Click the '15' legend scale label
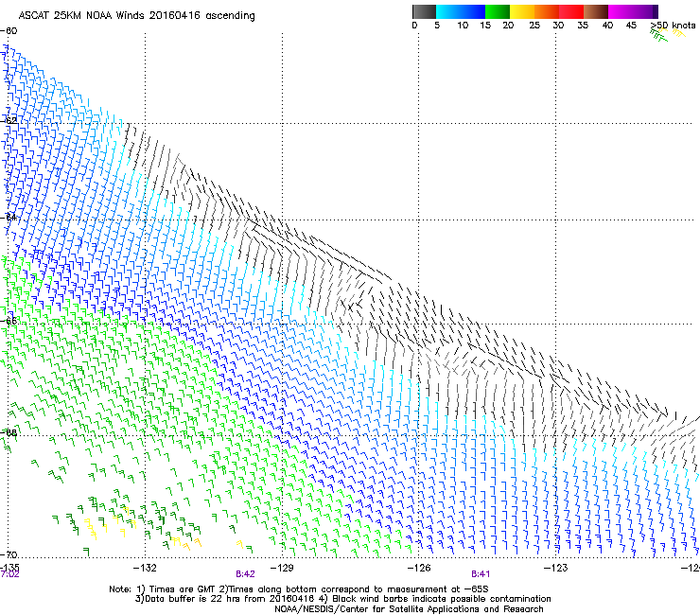The image size is (700, 615). 485,26
